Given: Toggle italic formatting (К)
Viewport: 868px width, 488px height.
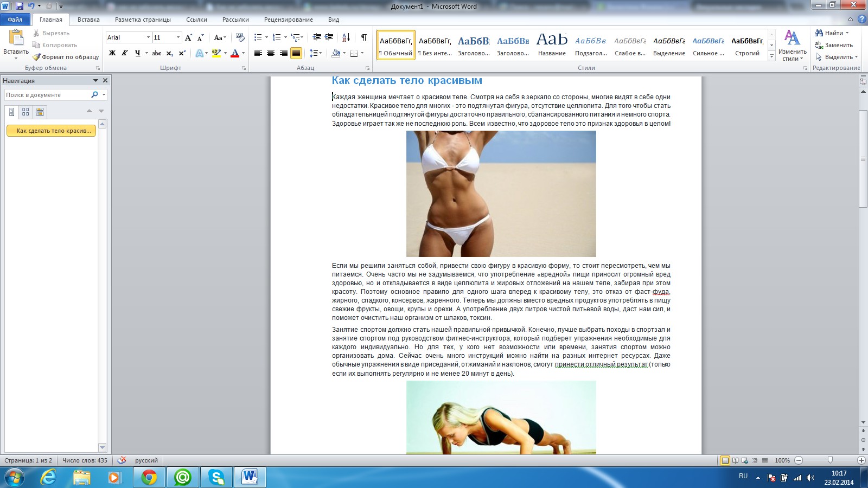Looking at the screenshot, I should [x=125, y=53].
